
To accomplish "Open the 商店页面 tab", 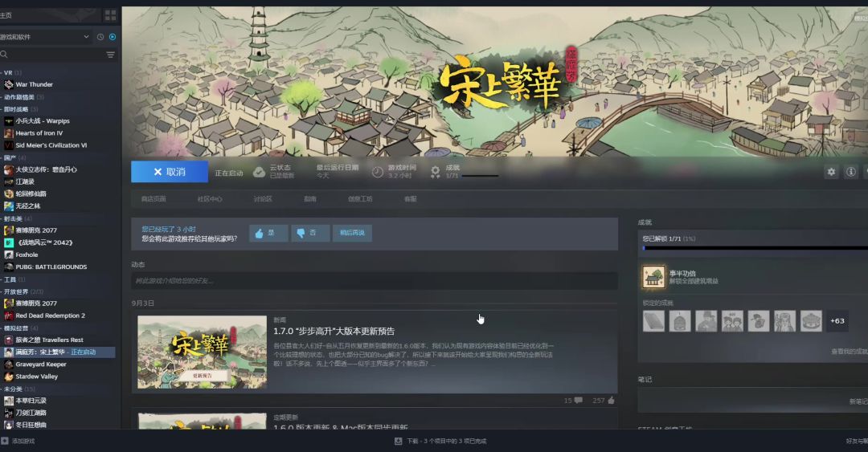I will (154, 198).
